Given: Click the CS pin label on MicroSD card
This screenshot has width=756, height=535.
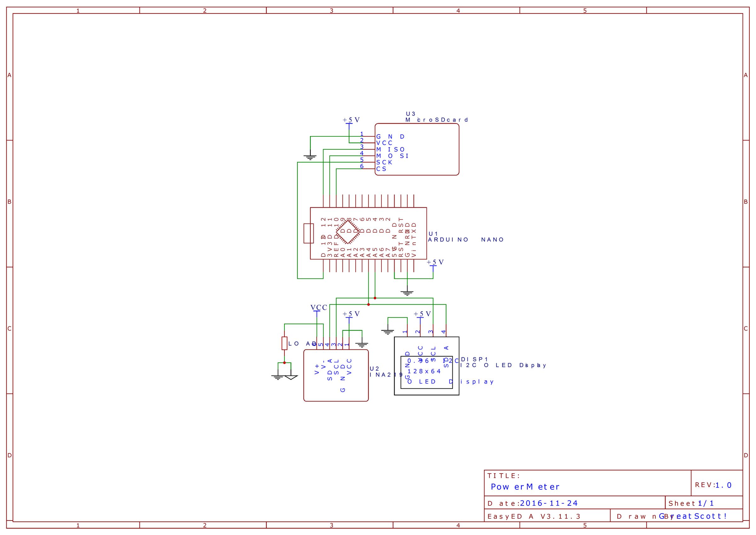Looking at the screenshot, I should point(381,169).
